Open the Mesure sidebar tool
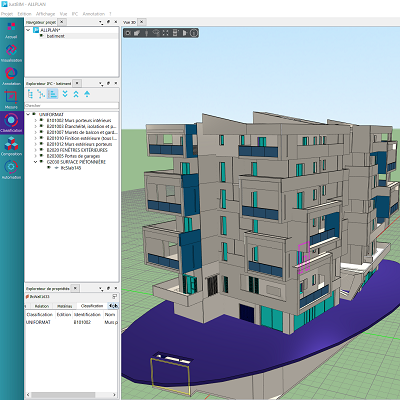 click(11, 100)
